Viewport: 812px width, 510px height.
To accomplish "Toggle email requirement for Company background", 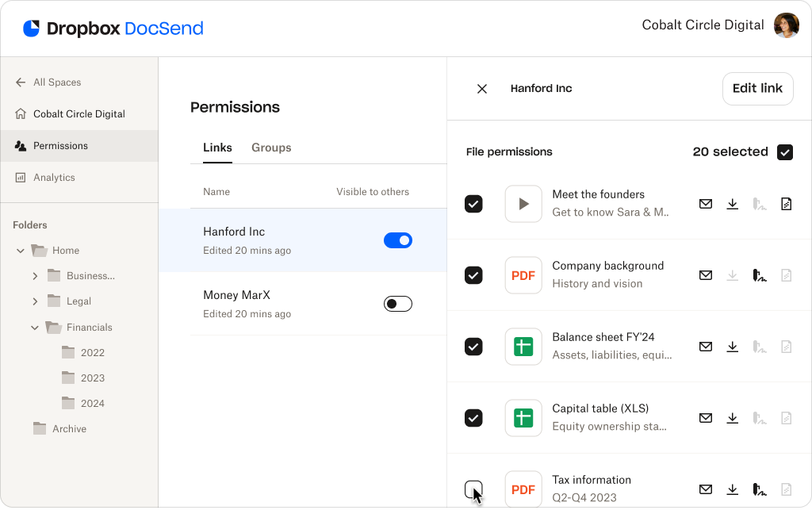I will 705,275.
